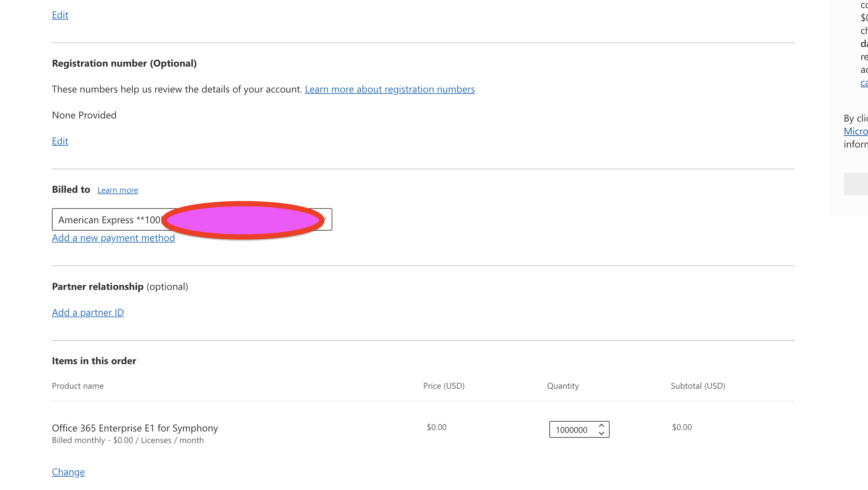The image size is (868, 490).
Task: Click the quantity field showing 1000000
Action: (572, 430)
